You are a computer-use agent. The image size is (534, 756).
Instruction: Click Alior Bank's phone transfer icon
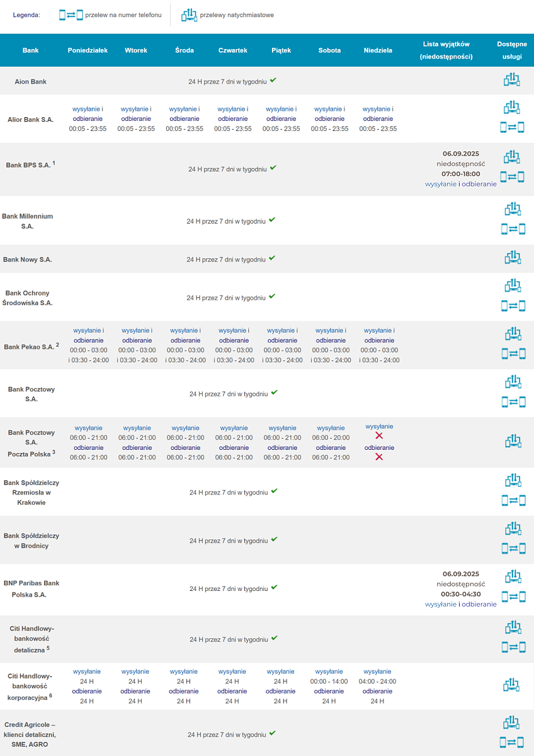click(x=513, y=127)
